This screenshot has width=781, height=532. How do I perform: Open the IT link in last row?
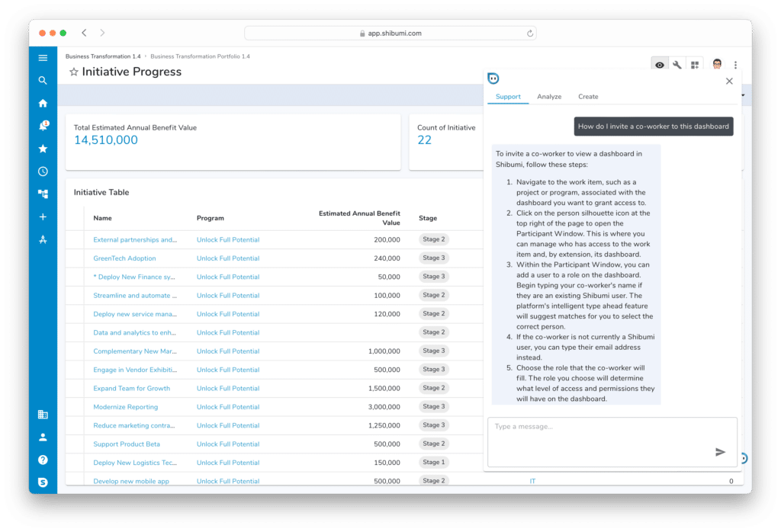coord(532,481)
